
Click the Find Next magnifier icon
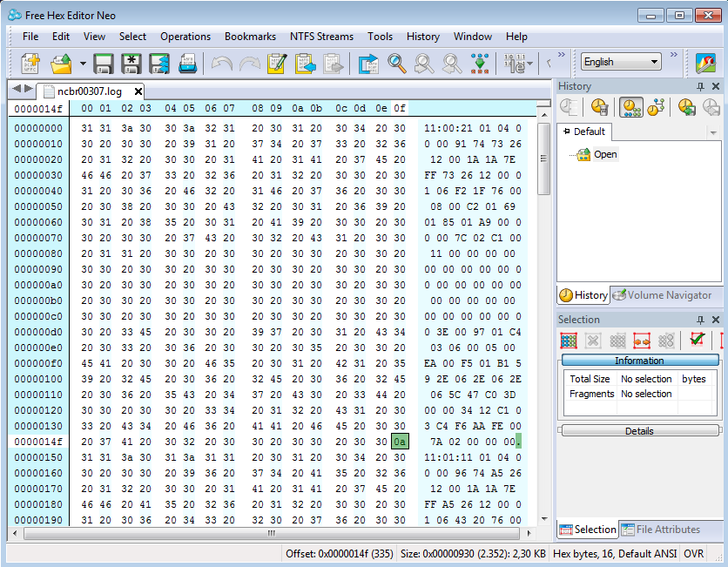tap(452, 64)
